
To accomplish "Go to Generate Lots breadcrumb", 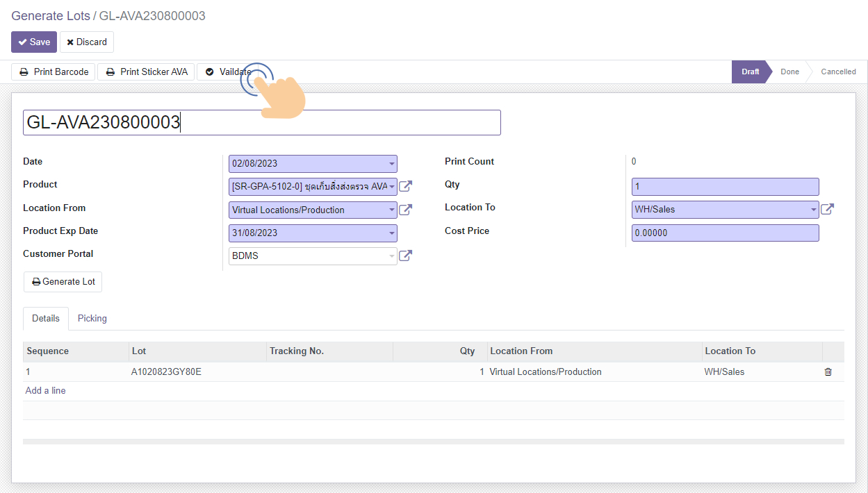I will click(x=50, y=16).
